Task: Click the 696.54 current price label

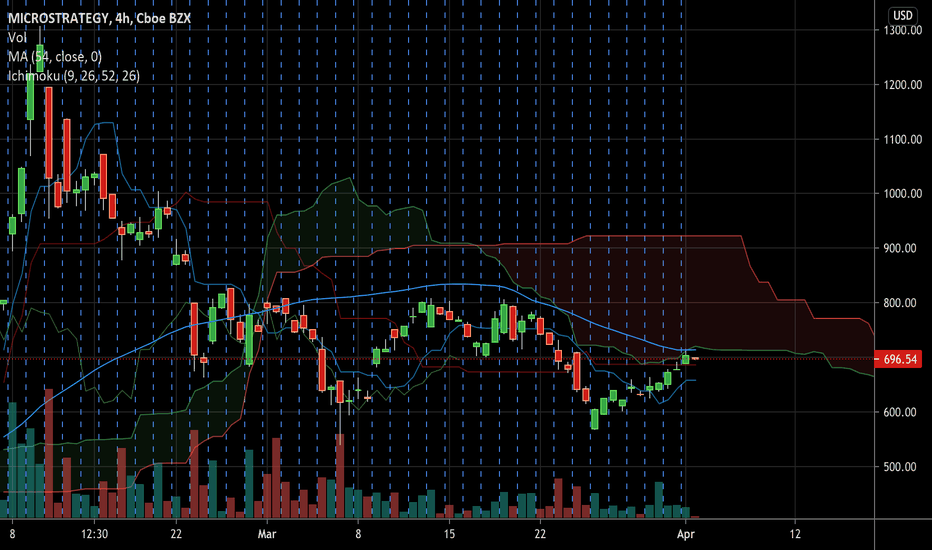Action: 900,359
